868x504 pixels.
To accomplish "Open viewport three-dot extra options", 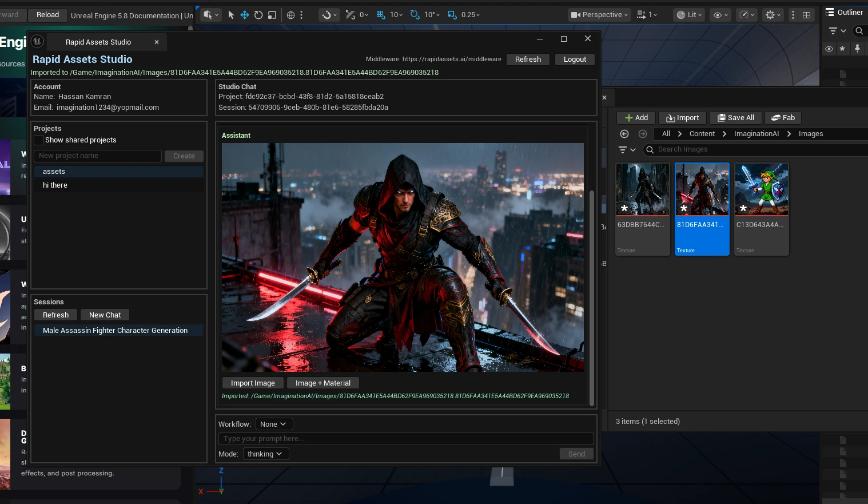I will pyautogui.click(x=793, y=15).
